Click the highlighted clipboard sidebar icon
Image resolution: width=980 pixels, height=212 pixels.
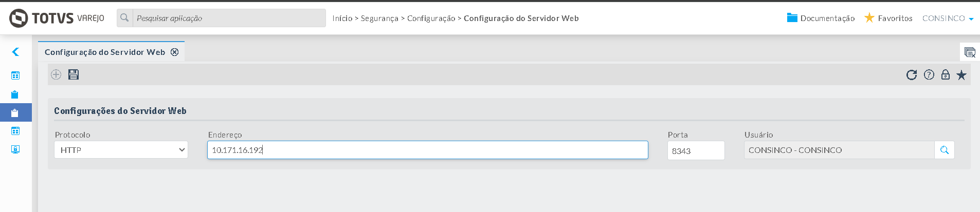tap(15, 112)
